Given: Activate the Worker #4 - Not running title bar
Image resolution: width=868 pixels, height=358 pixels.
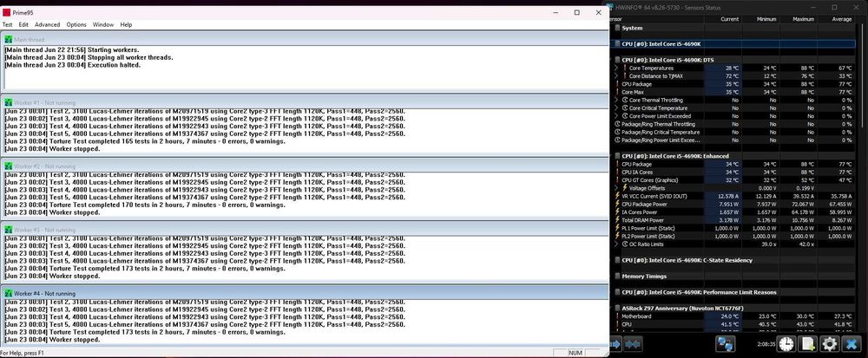Looking at the screenshot, I should 305,293.
